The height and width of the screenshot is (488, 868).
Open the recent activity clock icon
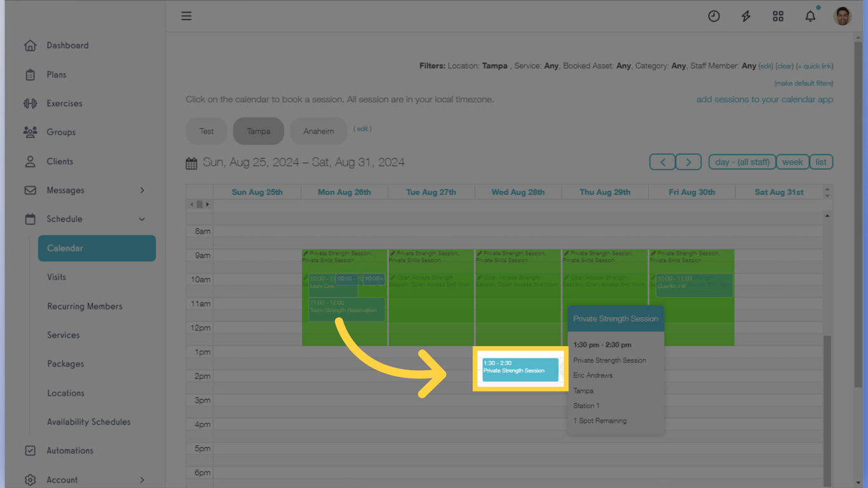click(x=714, y=16)
